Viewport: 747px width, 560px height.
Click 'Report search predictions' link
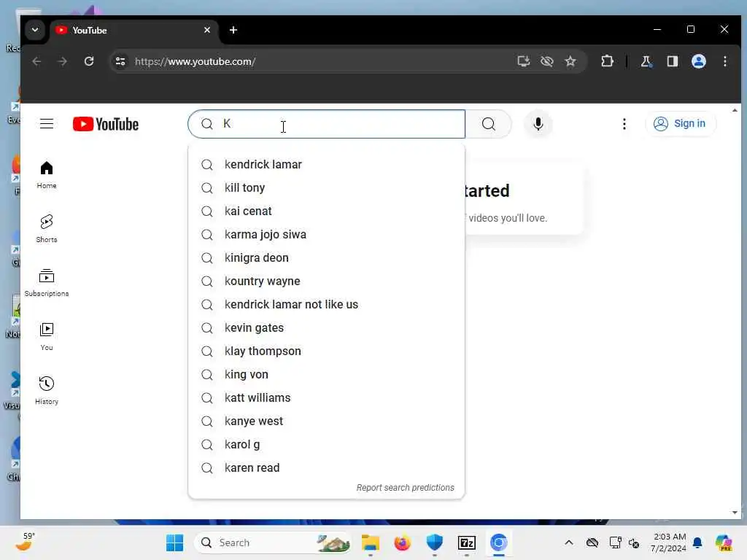(406, 488)
